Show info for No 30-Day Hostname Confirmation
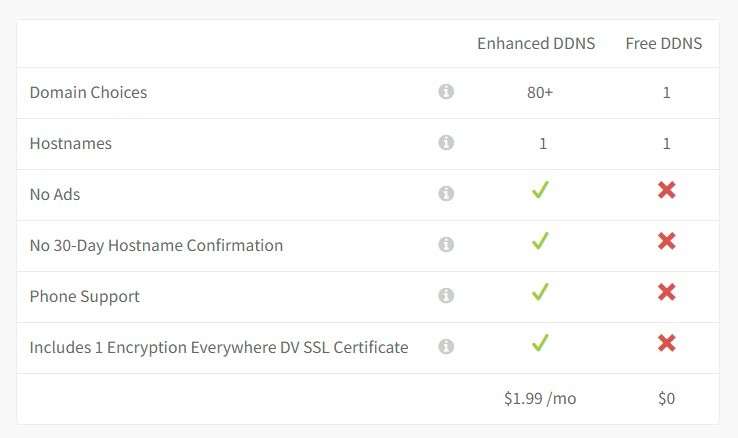738x438 pixels. [446, 244]
